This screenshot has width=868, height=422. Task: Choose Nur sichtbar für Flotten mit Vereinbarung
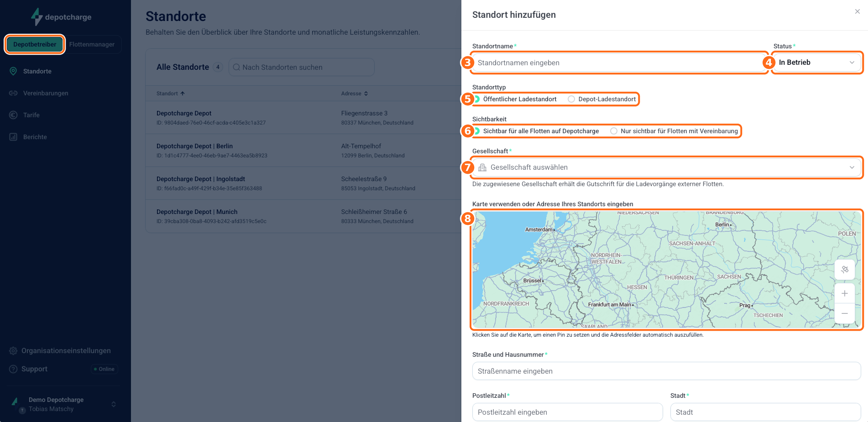point(674,131)
